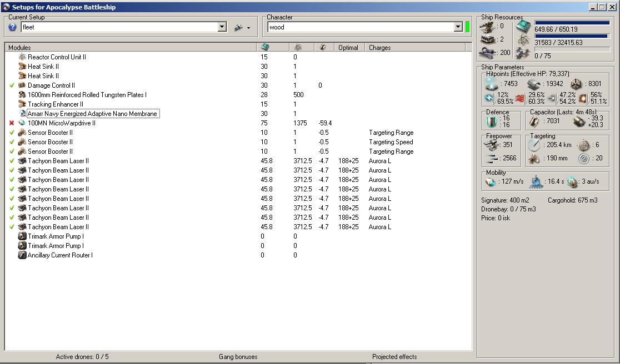Click inside the Character name field

361,27
